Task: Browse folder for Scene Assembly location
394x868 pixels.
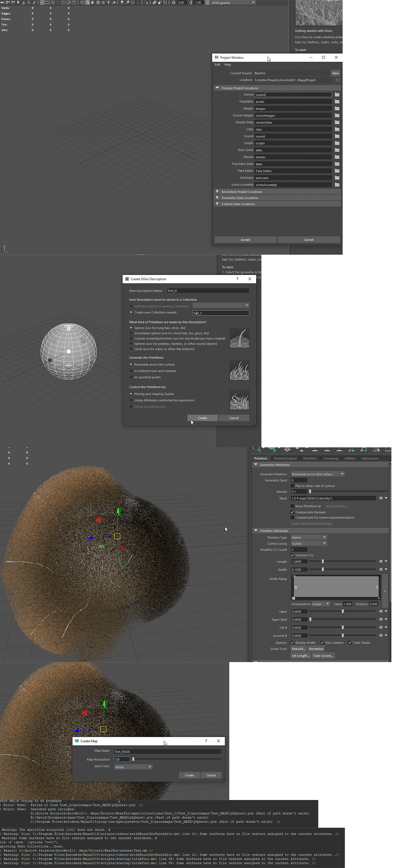Action: (337, 184)
